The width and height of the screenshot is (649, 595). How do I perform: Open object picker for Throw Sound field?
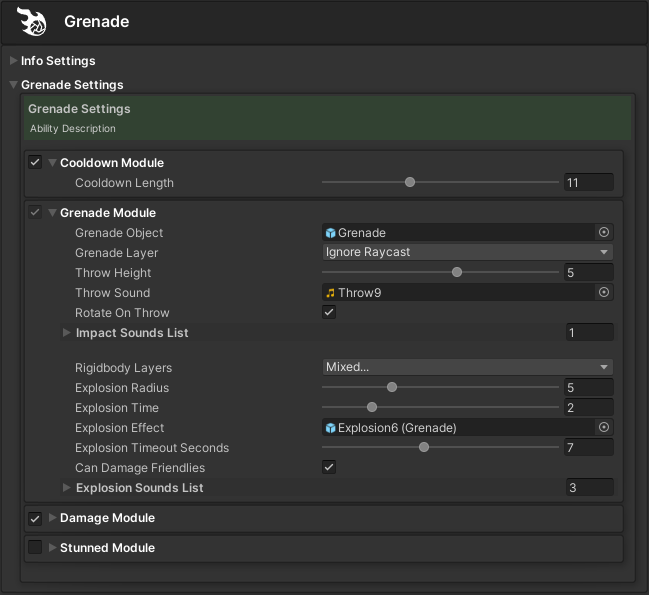click(x=603, y=293)
